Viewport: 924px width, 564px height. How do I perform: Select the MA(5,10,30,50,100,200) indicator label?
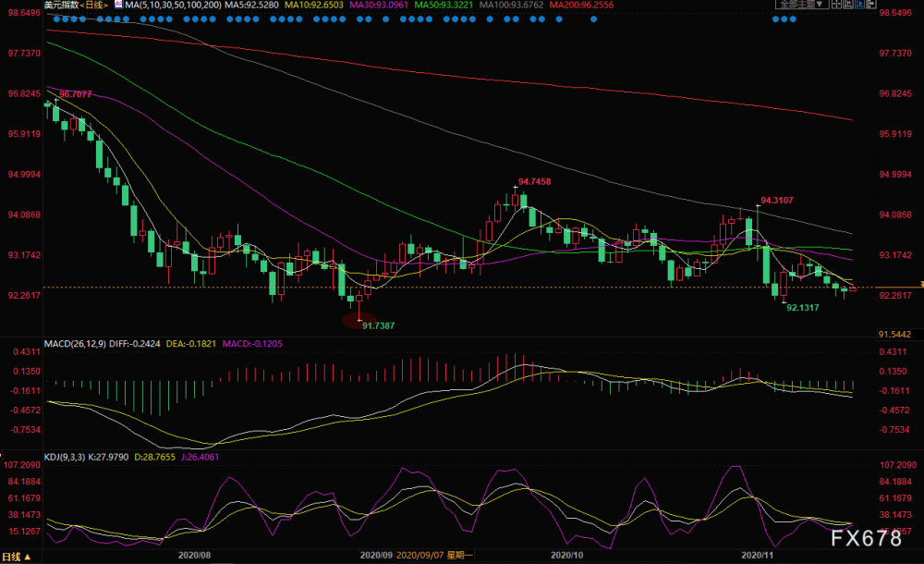point(174,5)
